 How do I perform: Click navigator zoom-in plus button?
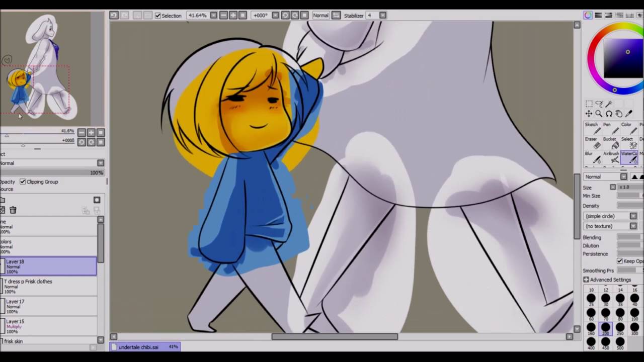pos(91,132)
